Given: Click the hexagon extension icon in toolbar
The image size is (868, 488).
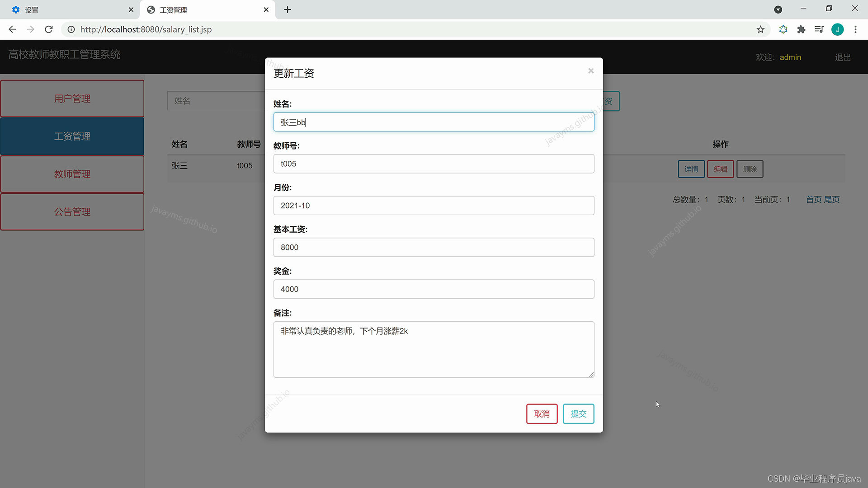Looking at the screenshot, I should [783, 29].
